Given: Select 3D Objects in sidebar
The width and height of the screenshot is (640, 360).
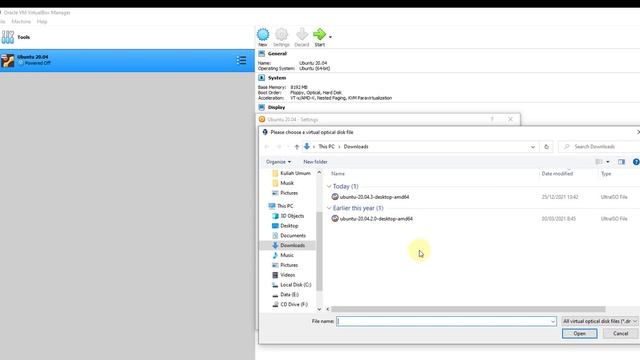Looking at the screenshot, I should [x=288, y=216].
